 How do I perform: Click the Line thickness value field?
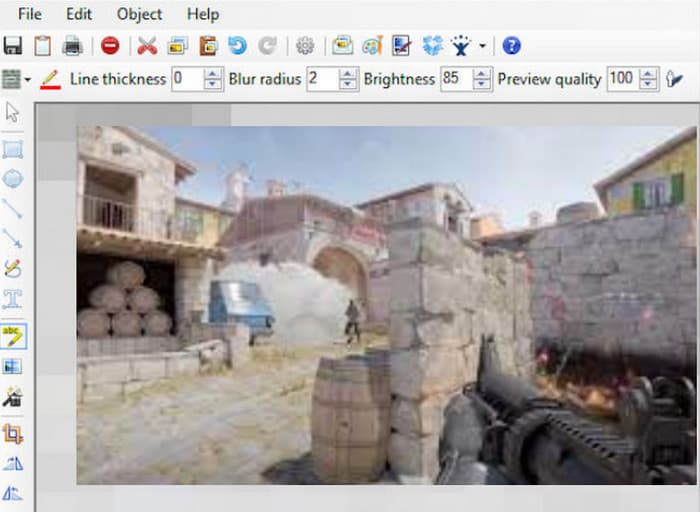188,79
